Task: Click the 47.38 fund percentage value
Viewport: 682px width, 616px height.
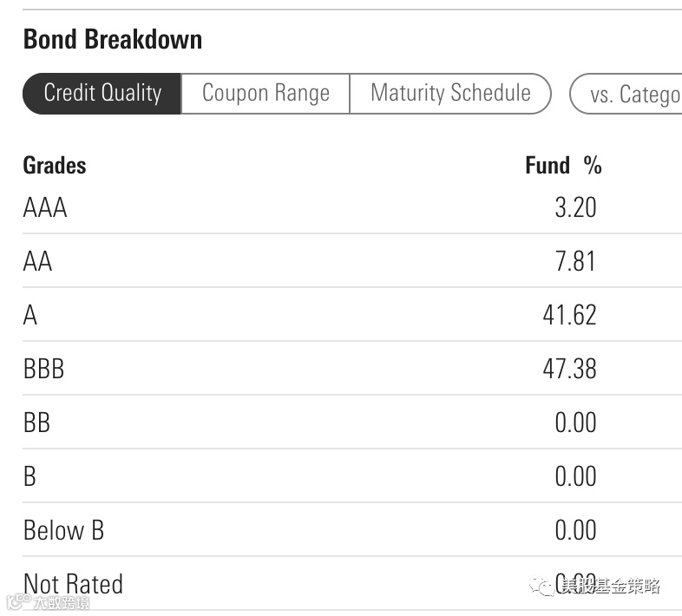Action: click(x=569, y=370)
